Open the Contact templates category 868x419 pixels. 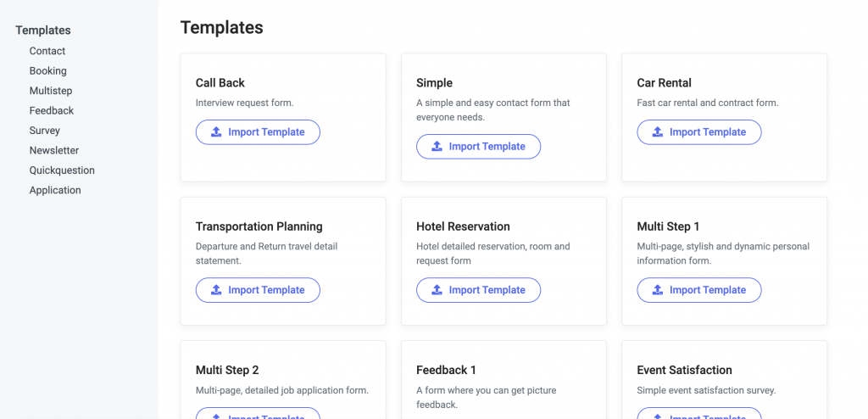coord(47,51)
